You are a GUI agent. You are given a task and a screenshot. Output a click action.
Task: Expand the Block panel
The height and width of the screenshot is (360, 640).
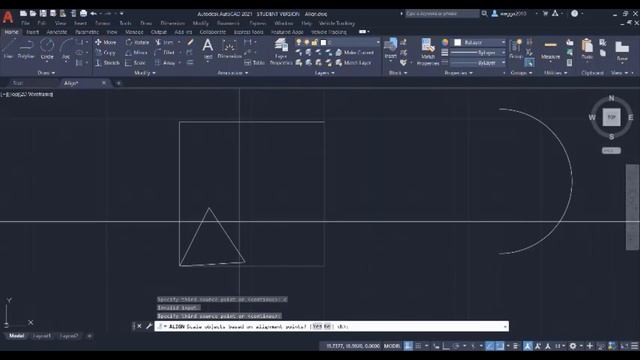[x=398, y=73]
